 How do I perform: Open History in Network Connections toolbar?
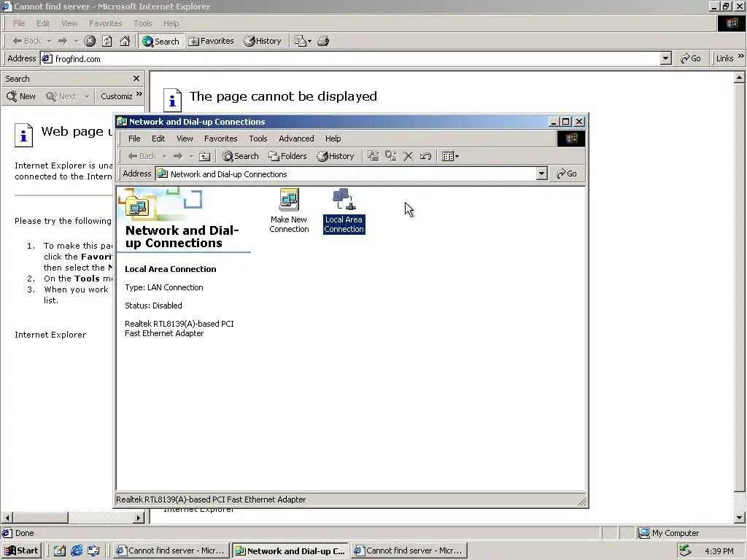[336, 156]
